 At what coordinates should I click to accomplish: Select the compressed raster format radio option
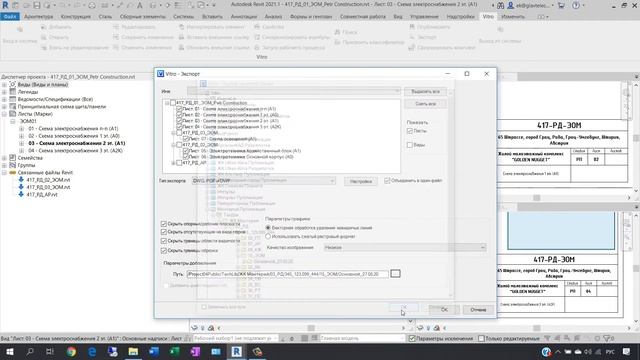pos(268,236)
